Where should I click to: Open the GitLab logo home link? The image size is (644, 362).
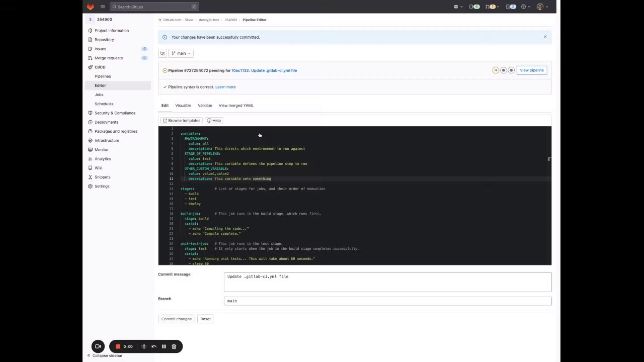90,7
